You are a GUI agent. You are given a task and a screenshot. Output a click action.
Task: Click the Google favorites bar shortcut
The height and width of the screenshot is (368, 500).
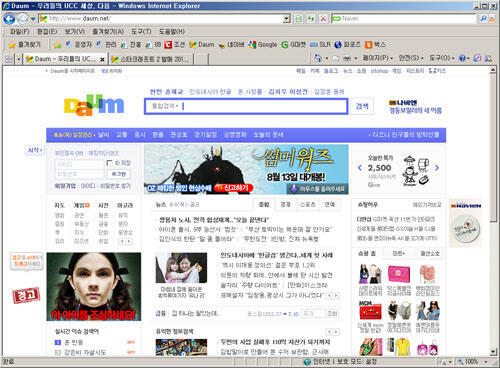pos(263,45)
